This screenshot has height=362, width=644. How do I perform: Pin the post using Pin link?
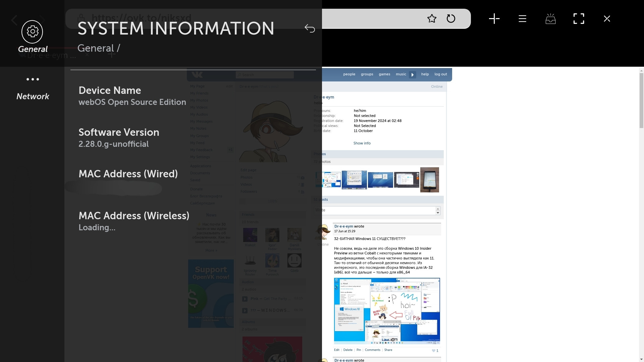pos(359,350)
